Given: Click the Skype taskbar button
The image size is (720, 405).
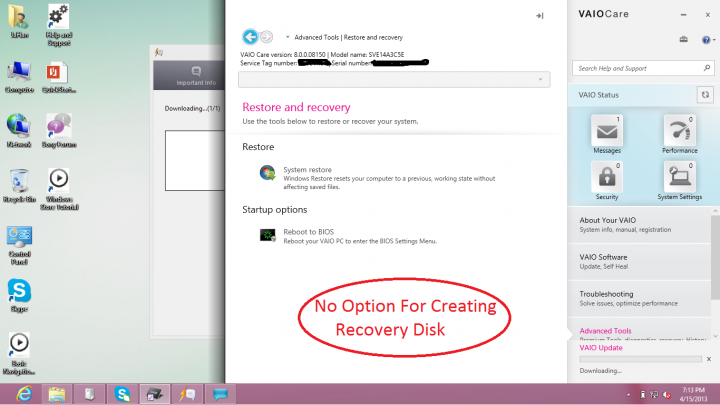Looking at the screenshot, I should click(122, 394).
